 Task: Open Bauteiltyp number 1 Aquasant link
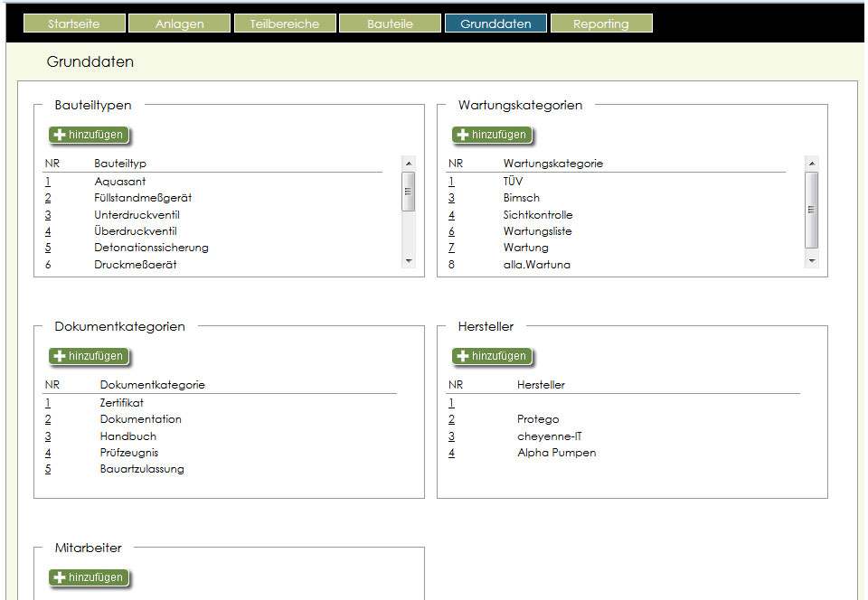pos(48,182)
